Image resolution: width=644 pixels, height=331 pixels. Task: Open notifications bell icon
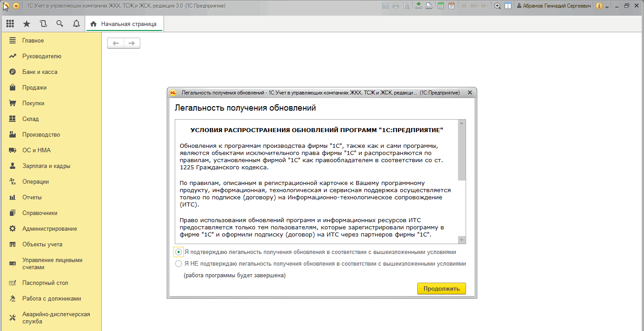tap(76, 24)
